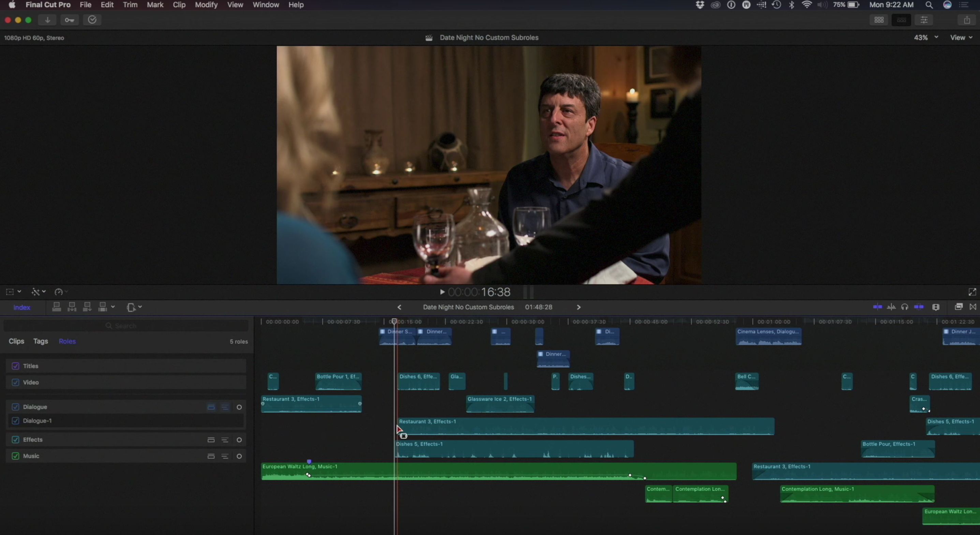Open the enhancements magic wand dropdown
The height and width of the screenshot is (535, 980).
38,292
